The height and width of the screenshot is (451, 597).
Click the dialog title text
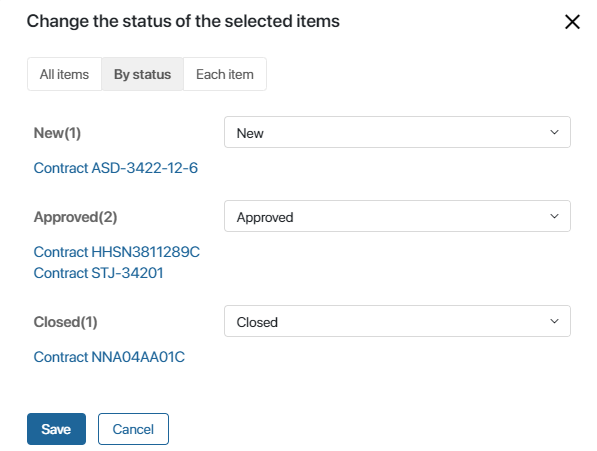click(183, 21)
